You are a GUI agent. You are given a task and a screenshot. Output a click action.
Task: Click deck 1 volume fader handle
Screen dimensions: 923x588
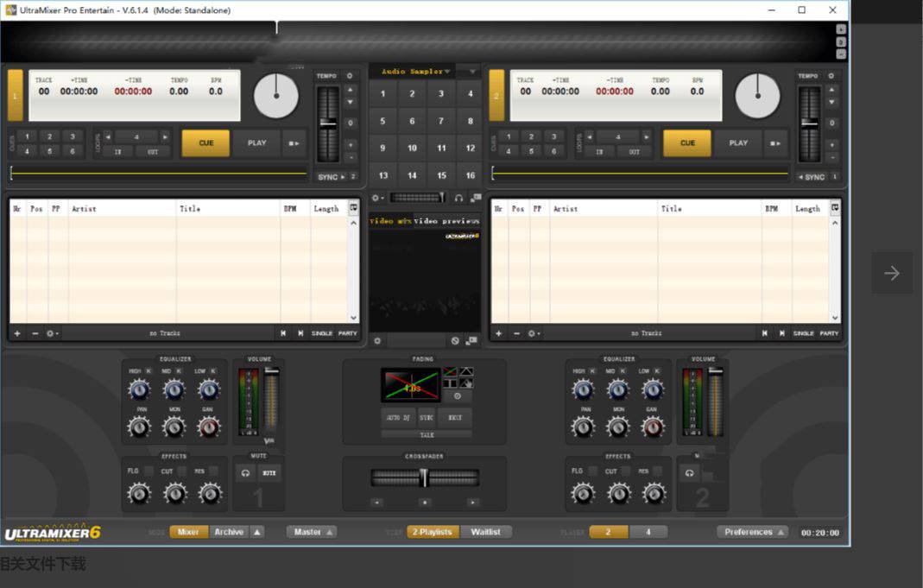pyautogui.click(x=271, y=370)
